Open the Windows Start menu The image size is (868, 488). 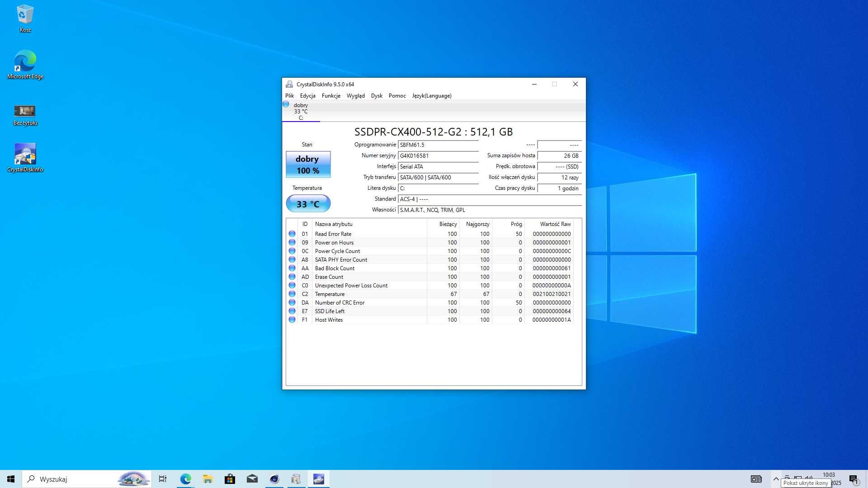pyautogui.click(x=11, y=479)
